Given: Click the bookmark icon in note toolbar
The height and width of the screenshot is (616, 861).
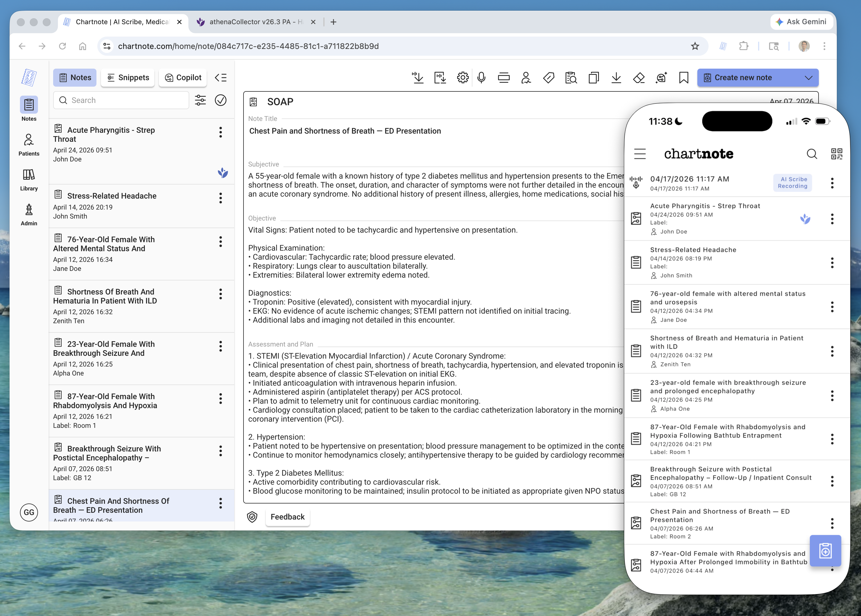Looking at the screenshot, I should (x=684, y=78).
